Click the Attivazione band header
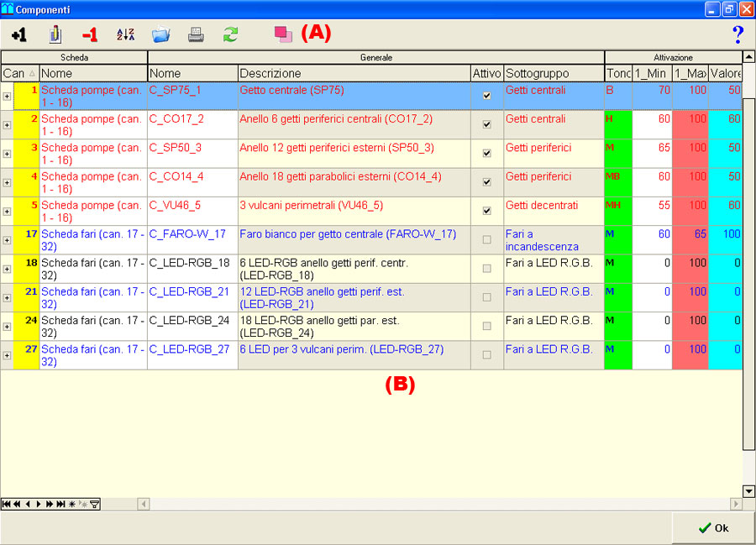The height and width of the screenshot is (545, 756). point(673,57)
